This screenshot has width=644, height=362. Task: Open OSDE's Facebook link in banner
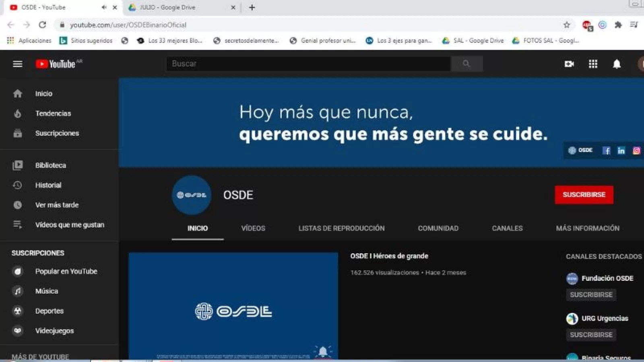[x=606, y=150]
